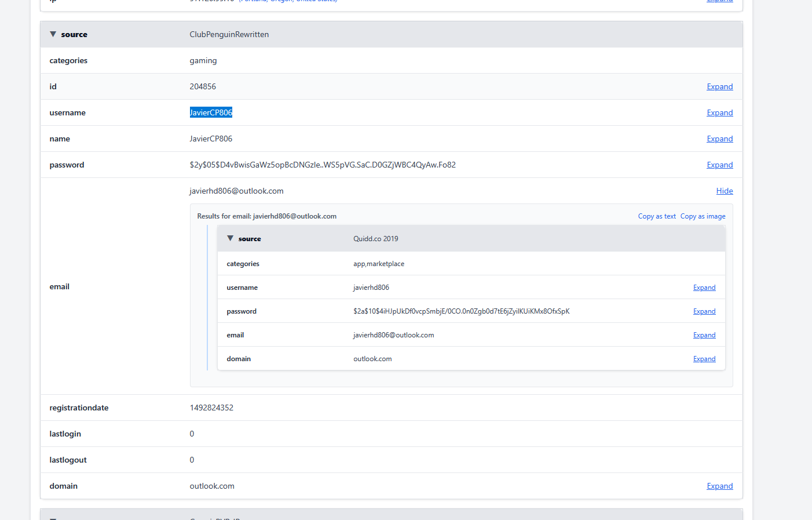The height and width of the screenshot is (520, 812).
Task: Expand the name row
Action: (719, 139)
